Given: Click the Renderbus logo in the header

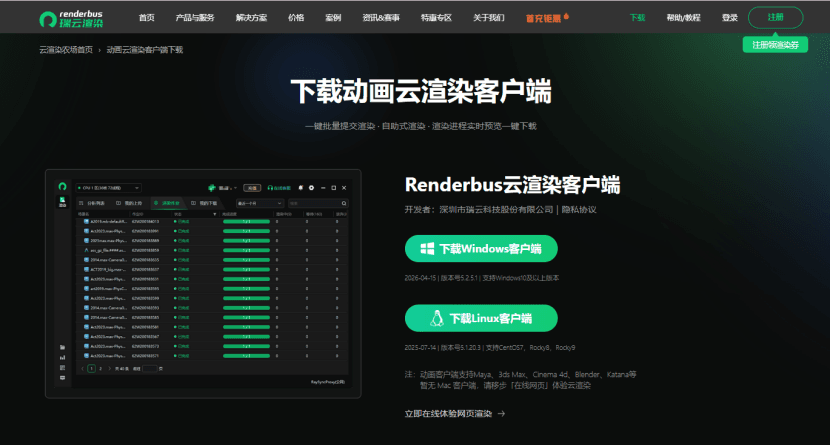Looking at the screenshot, I should pos(77,18).
